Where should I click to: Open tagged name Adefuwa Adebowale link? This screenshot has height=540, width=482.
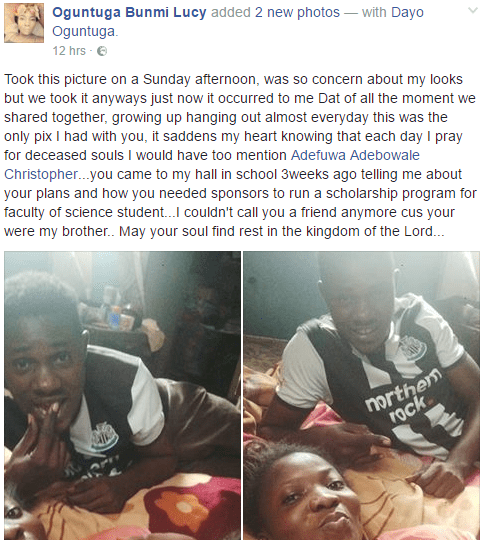click(355, 155)
